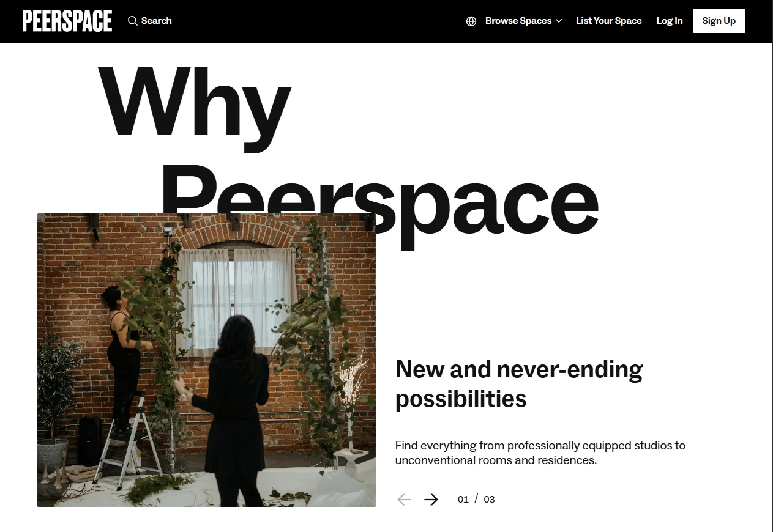Click the Sign Up button
The image size is (773, 532).
(x=719, y=21)
